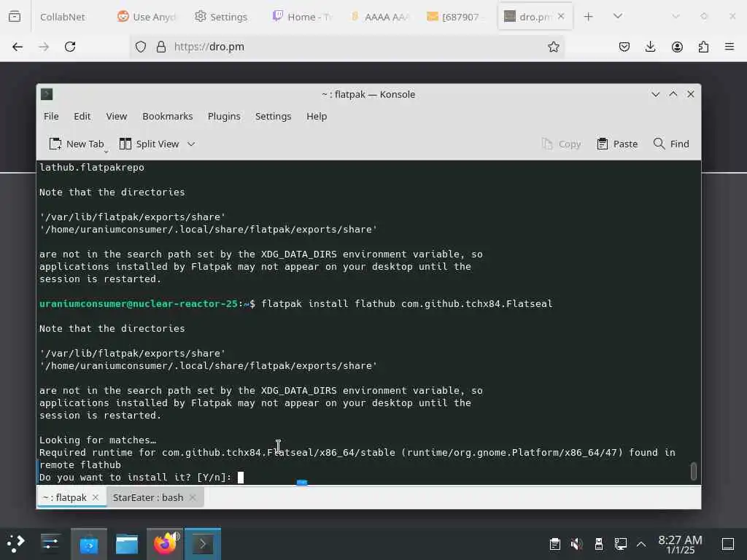Click the Paste toolbar button
Screen dimensions: 747x560
click(x=617, y=144)
